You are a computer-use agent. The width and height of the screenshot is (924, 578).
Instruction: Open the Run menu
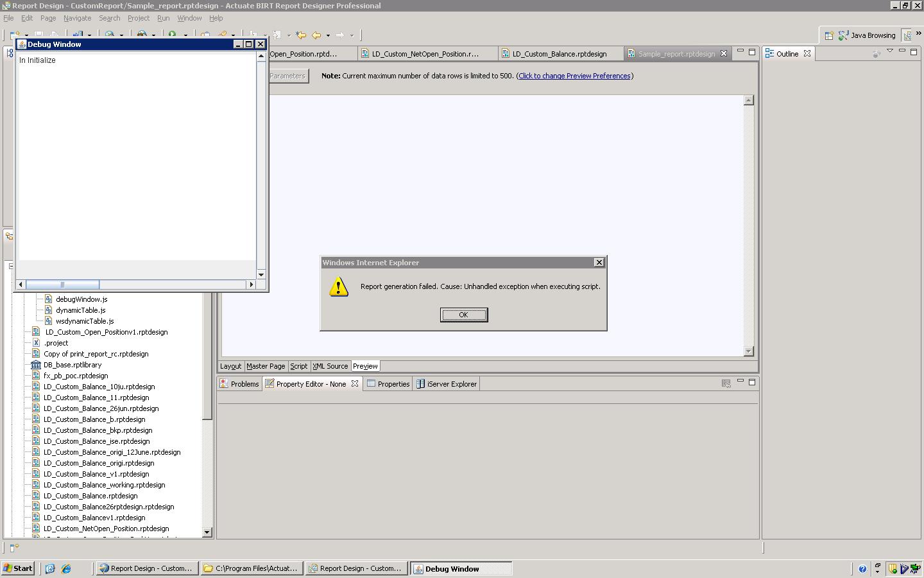pos(164,18)
